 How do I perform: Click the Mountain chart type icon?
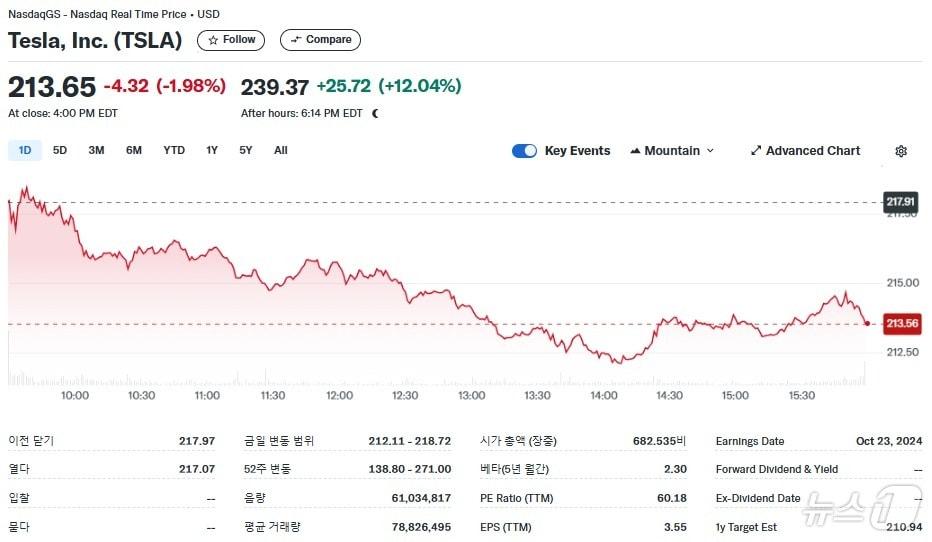pyautogui.click(x=635, y=151)
